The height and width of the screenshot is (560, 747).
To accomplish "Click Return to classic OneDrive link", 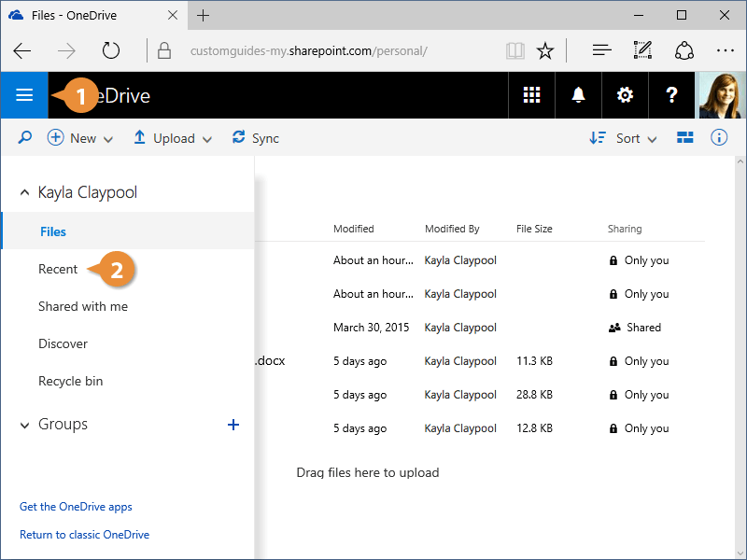I will 84,535.
